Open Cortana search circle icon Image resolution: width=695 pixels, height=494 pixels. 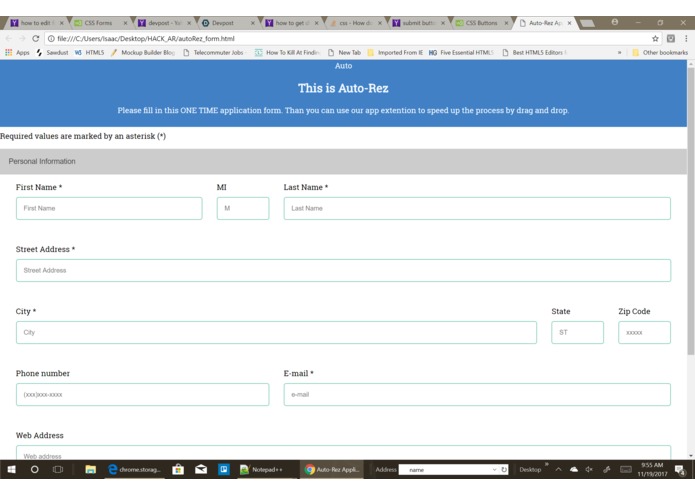click(x=35, y=470)
